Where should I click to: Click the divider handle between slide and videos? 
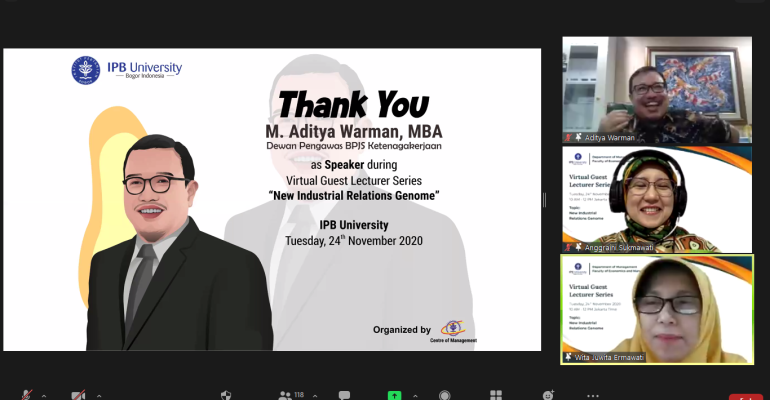544,200
